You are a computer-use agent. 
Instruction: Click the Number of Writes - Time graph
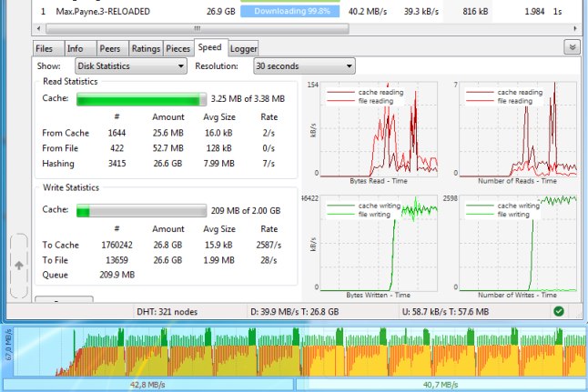pos(518,243)
